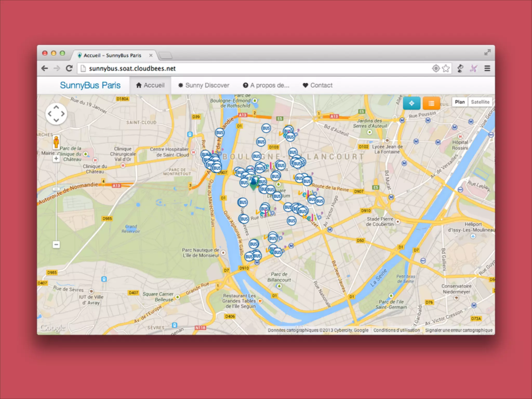Click the map zoom slider track
Image resolution: width=532 pixels, height=399 pixels.
56,213
